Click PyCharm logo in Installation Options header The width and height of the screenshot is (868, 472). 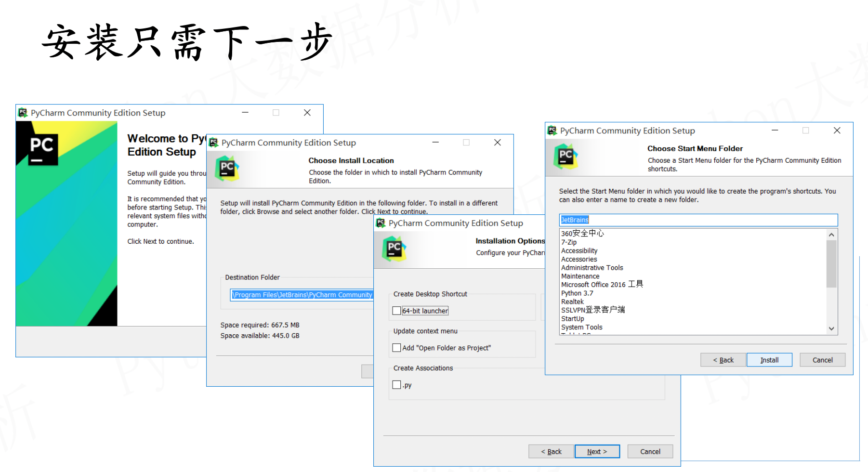394,249
